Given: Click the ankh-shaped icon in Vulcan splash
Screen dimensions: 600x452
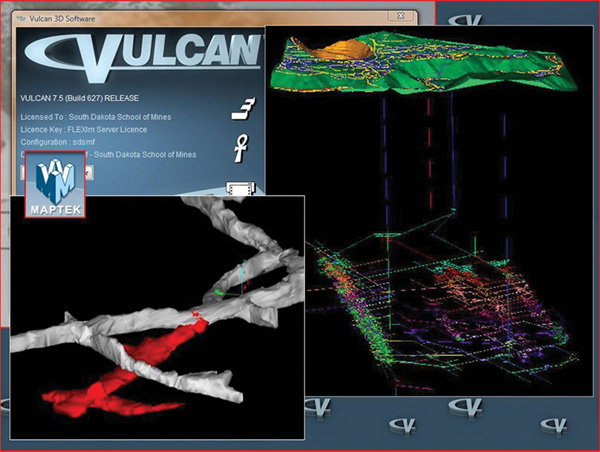Looking at the screenshot, I should click(x=240, y=143).
